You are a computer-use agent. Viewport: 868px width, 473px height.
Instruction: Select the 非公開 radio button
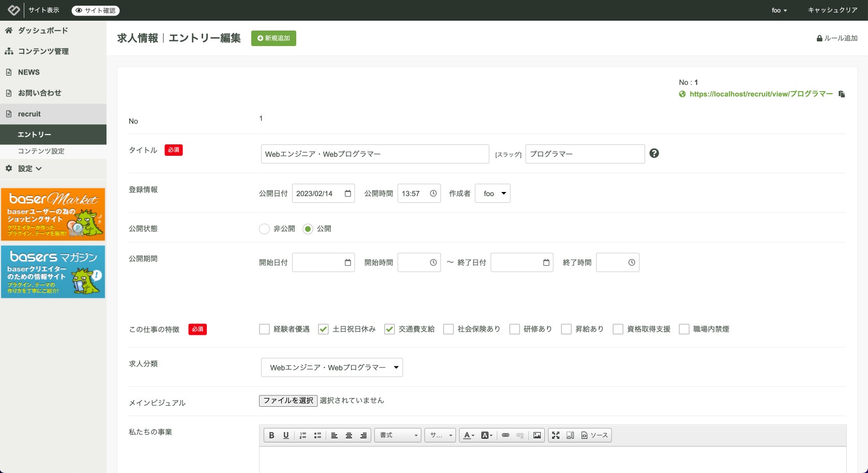(265, 229)
